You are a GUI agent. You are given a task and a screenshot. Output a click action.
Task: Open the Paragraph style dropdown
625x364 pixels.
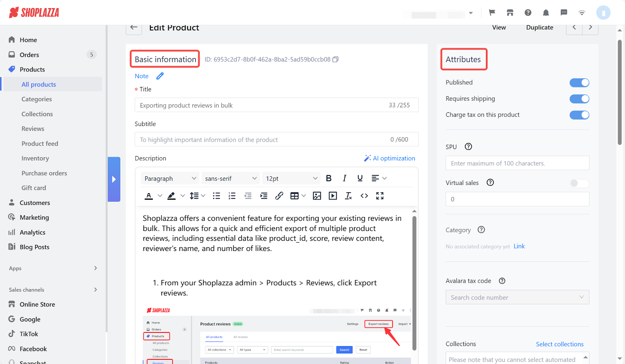(170, 178)
